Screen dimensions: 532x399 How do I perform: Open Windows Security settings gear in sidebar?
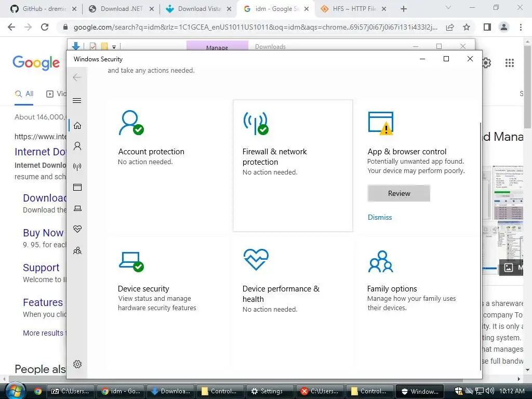(77, 364)
